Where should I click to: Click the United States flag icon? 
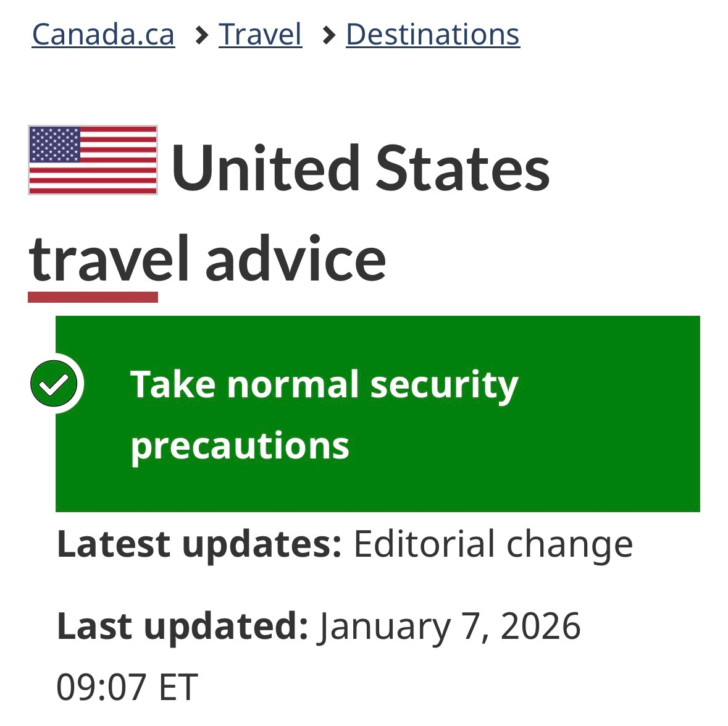click(x=93, y=160)
